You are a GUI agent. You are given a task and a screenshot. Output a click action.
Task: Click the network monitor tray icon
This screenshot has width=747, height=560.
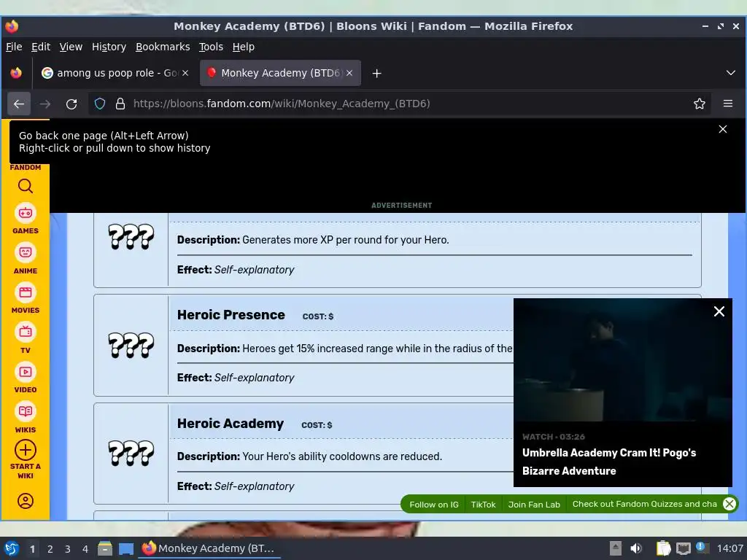click(x=684, y=548)
